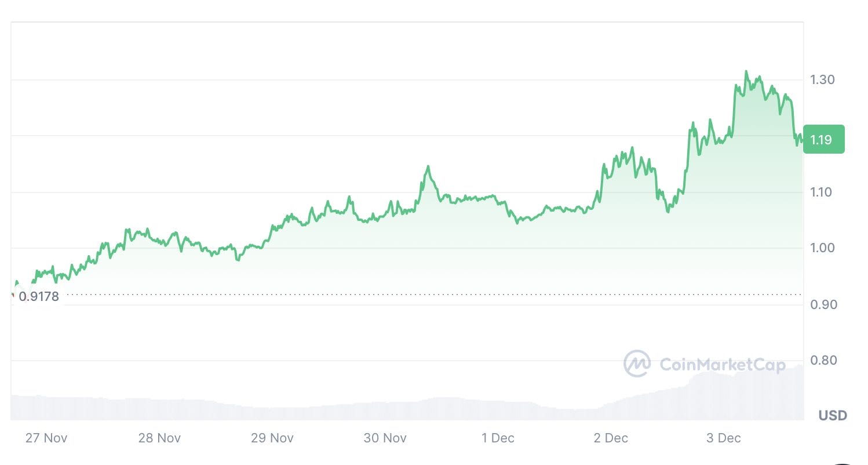Click the 1.30 price axis label

[x=822, y=79]
